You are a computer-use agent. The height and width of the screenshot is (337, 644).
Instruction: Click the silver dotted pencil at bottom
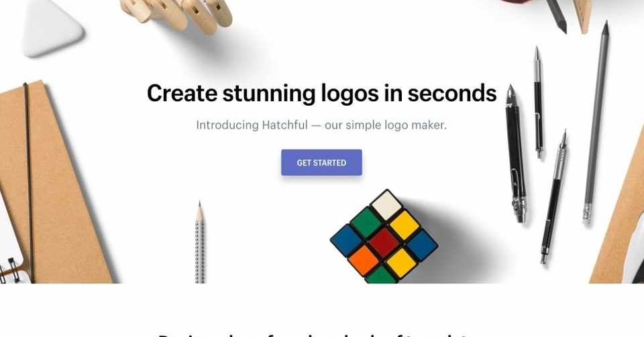click(200, 243)
